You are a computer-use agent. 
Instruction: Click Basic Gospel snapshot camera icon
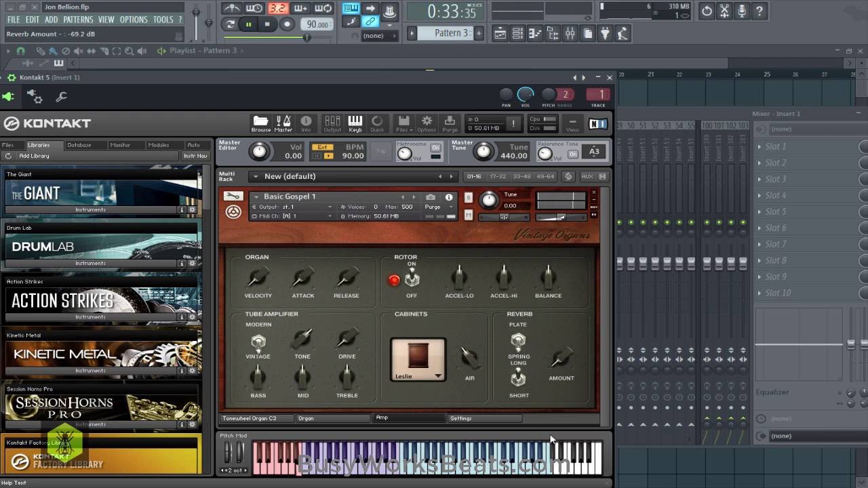point(431,197)
